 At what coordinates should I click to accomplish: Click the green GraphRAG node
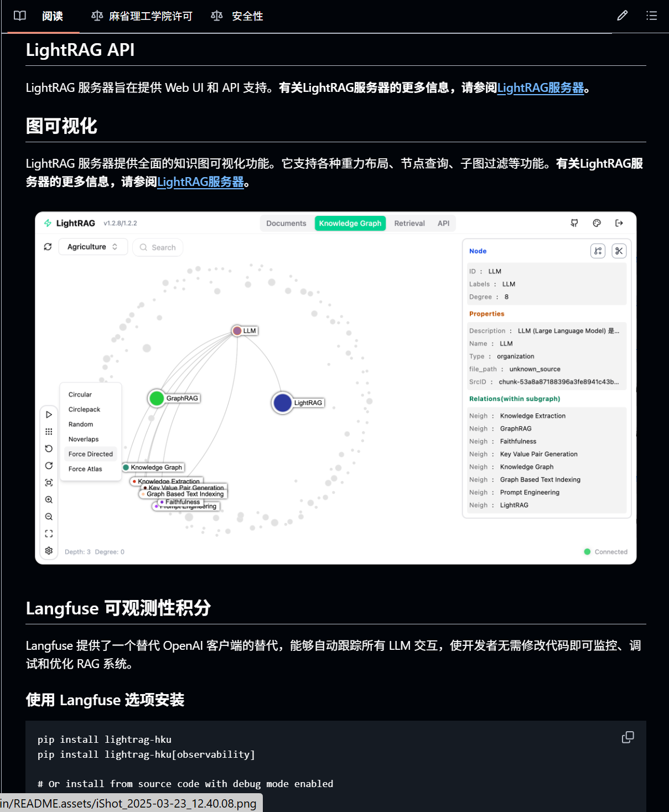[x=157, y=398]
